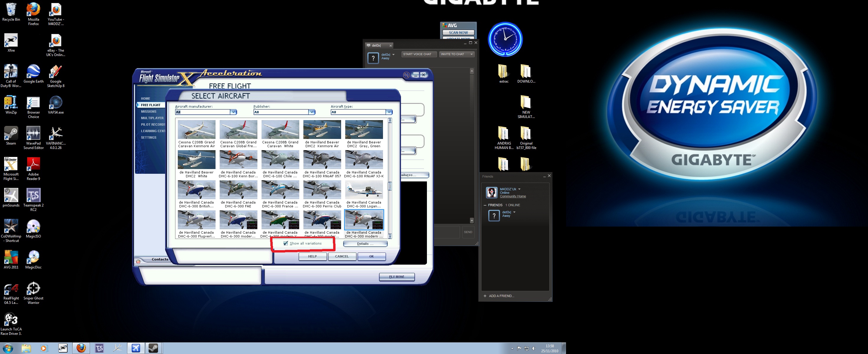Open Mozilla Firefox from the taskbar
Screen dimensions: 868x354
pyautogui.click(x=81, y=348)
